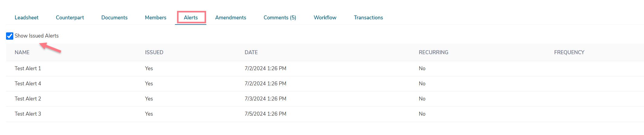Viewport: 644px width, 135px height.
Task: Open the Amendments tab
Action: 231,18
